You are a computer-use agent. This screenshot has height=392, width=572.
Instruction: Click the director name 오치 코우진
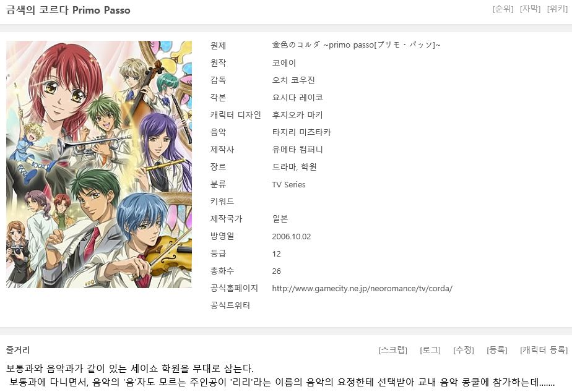pos(293,80)
